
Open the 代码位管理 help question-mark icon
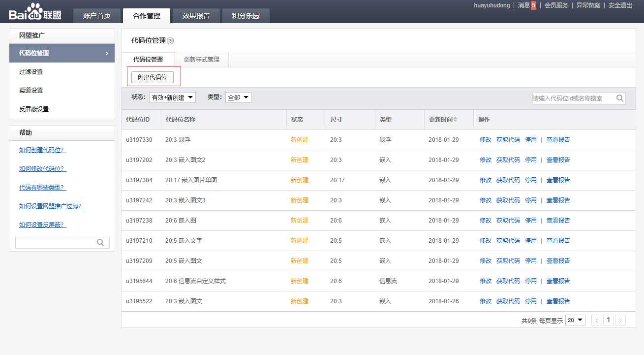(170, 41)
